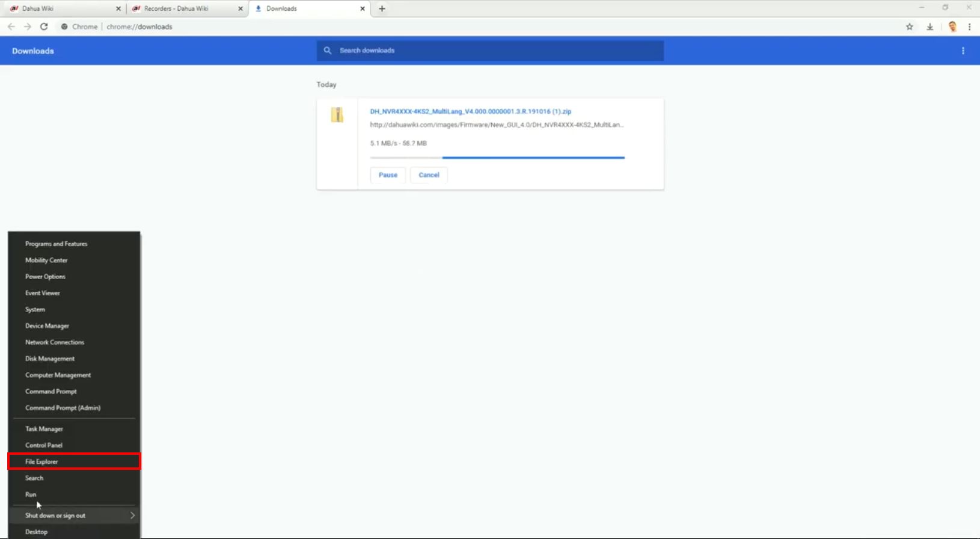Restore down the Chrome window

[x=945, y=7]
